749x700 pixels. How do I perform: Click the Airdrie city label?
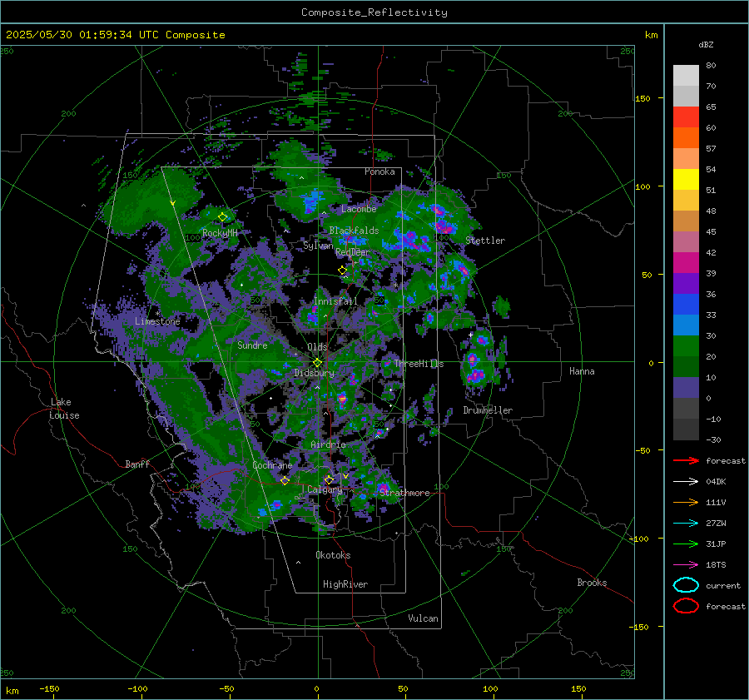(x=328, y=444)
